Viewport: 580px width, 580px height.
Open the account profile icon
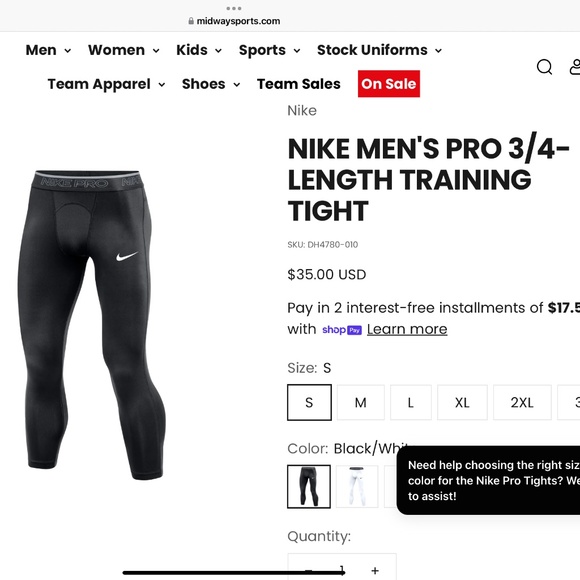pos(574,67)
